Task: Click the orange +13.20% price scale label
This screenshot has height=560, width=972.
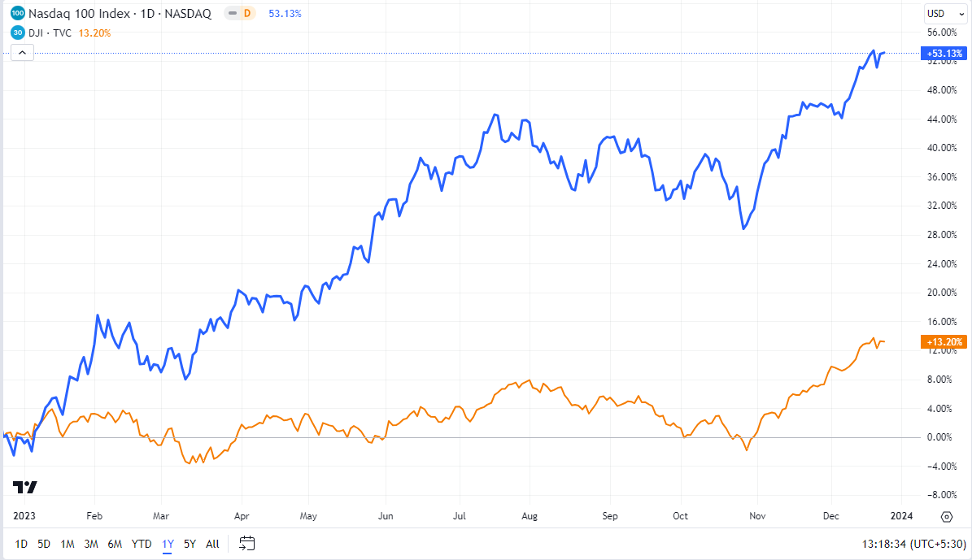Action: [943, 342]
